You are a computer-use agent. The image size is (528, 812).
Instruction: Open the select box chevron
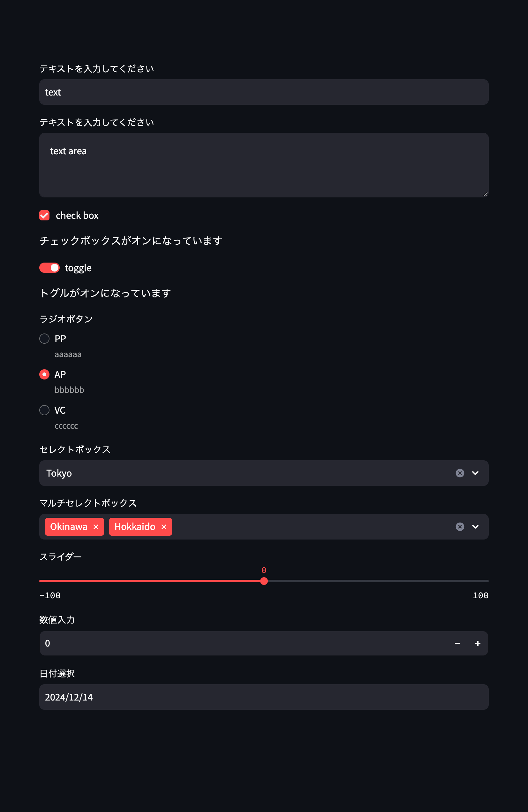pos(475,473)
